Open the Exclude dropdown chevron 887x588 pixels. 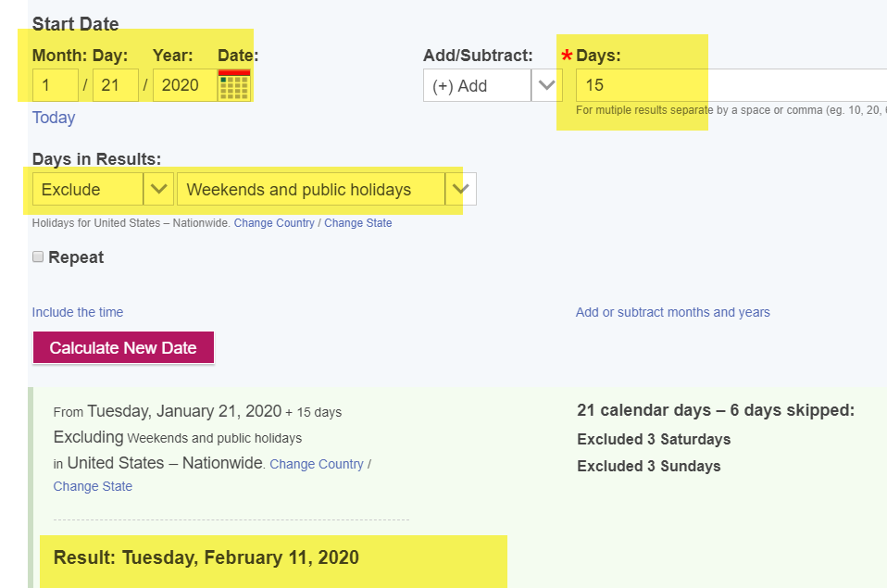158,189
